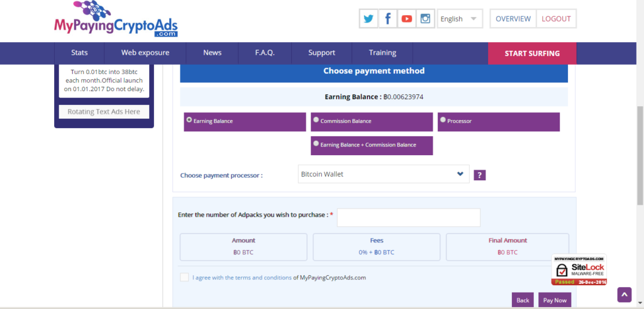
Task: Open the Instagram social link icon
Action: 426,18
